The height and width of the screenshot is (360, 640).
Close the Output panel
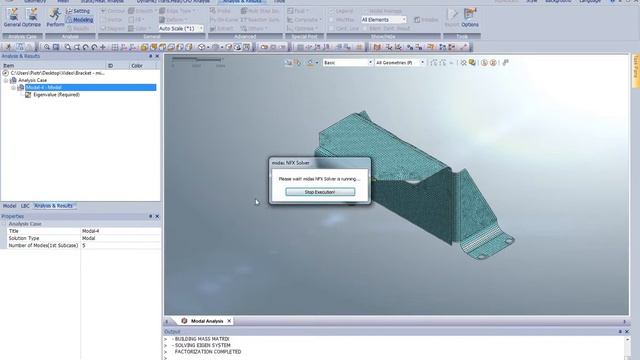coord(627,332)
